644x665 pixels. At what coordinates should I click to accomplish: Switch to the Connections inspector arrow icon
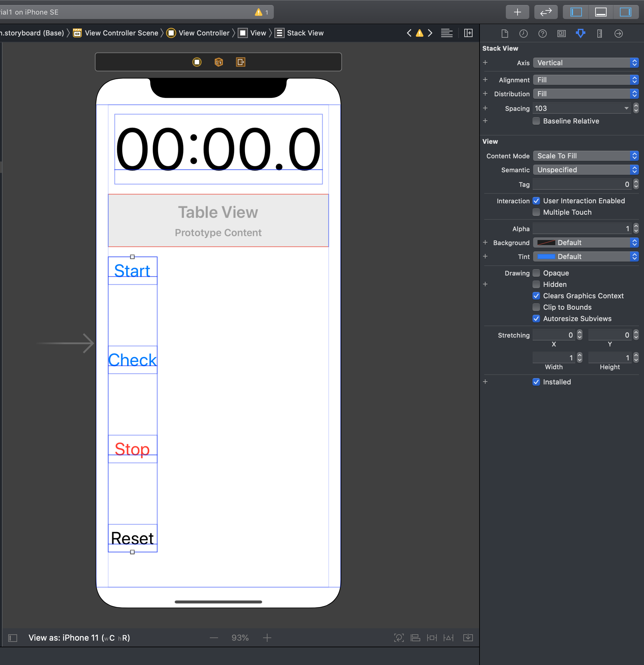point(619,33)
